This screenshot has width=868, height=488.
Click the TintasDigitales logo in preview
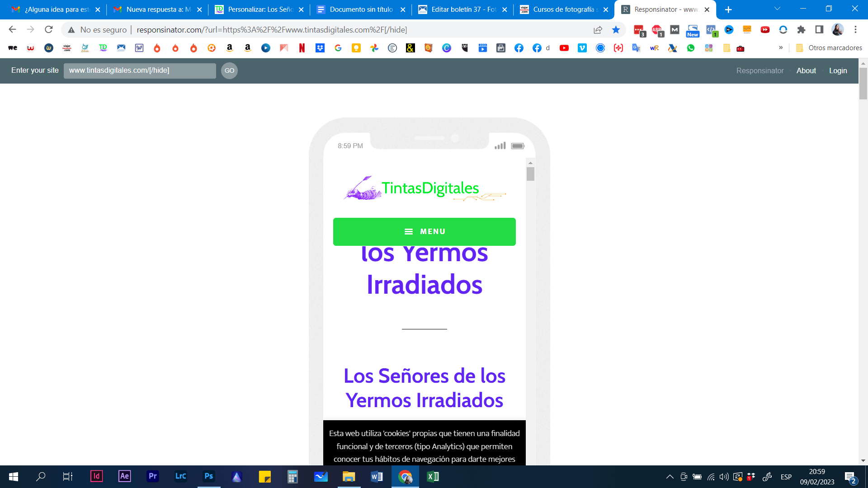(x=425, y=188)
